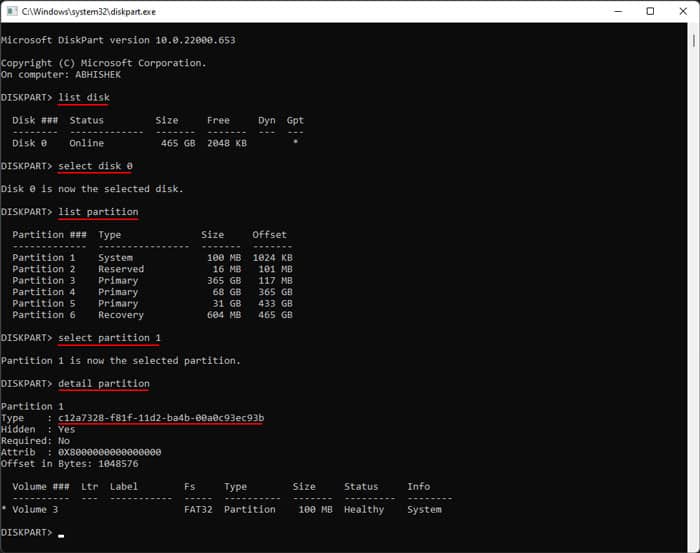Click the 'select partition 1' command text
The image size is (700, 553).
click(109, 338)
